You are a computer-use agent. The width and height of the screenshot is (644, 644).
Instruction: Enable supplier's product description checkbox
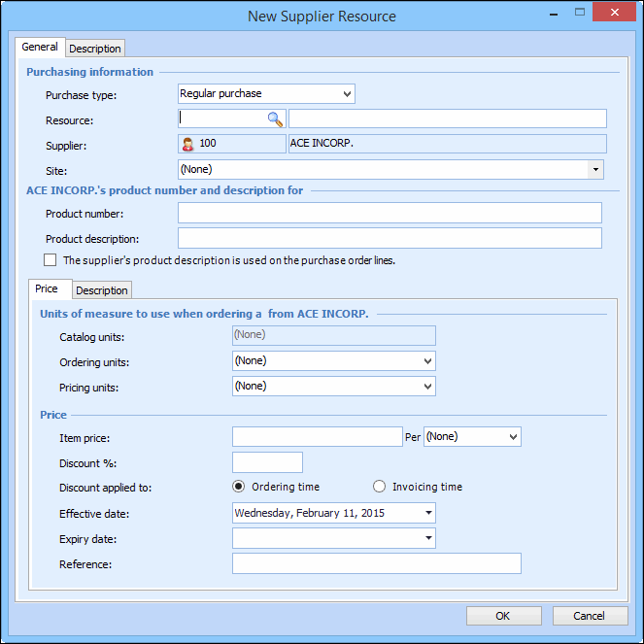(51, 260)
